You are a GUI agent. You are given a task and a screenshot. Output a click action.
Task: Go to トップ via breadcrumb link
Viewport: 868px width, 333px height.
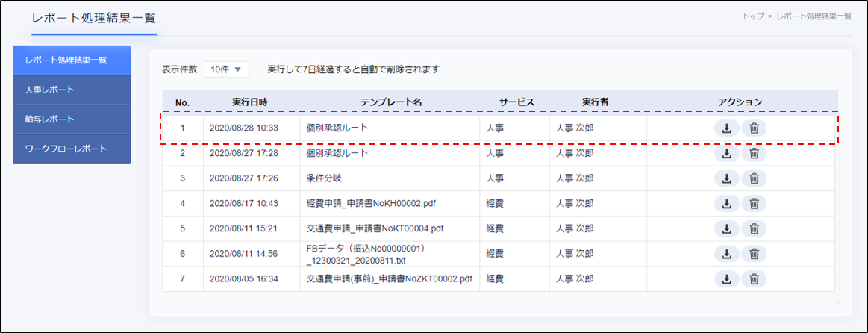(752, 16)
